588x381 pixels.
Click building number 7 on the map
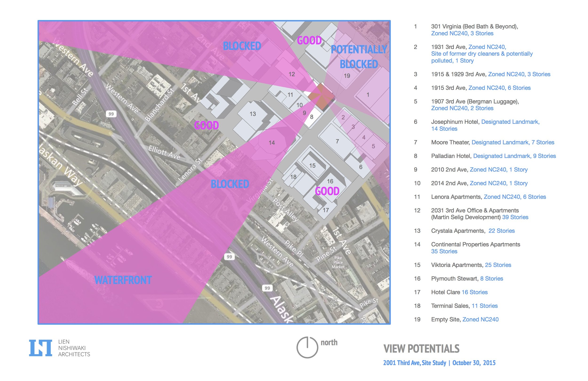coord(337,141)
